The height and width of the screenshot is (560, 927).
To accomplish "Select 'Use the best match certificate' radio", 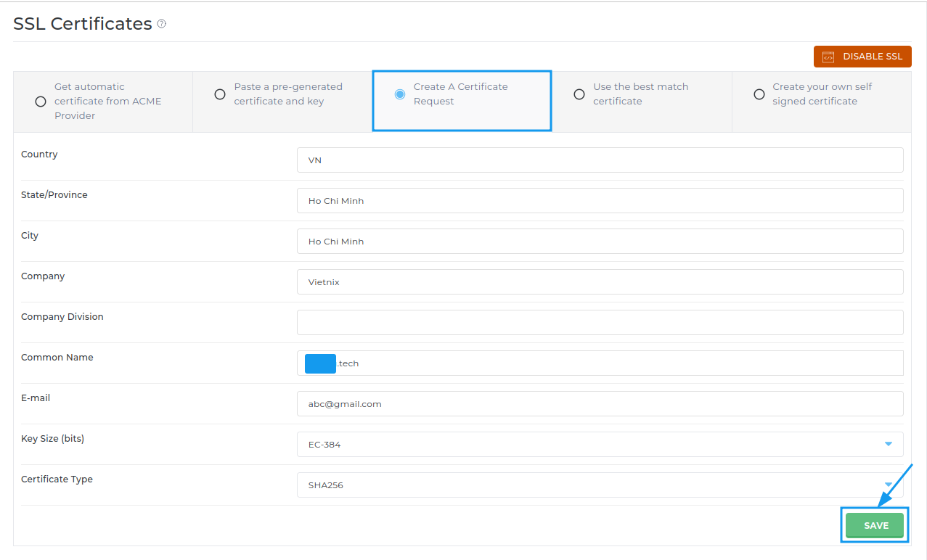I will (579, 94).
